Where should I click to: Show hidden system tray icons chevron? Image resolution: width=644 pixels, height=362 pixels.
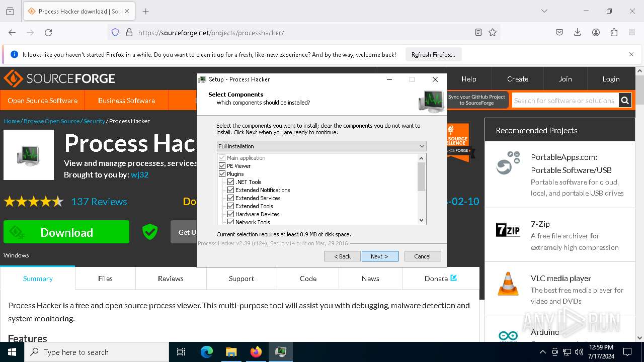click(x=542, y=352)
